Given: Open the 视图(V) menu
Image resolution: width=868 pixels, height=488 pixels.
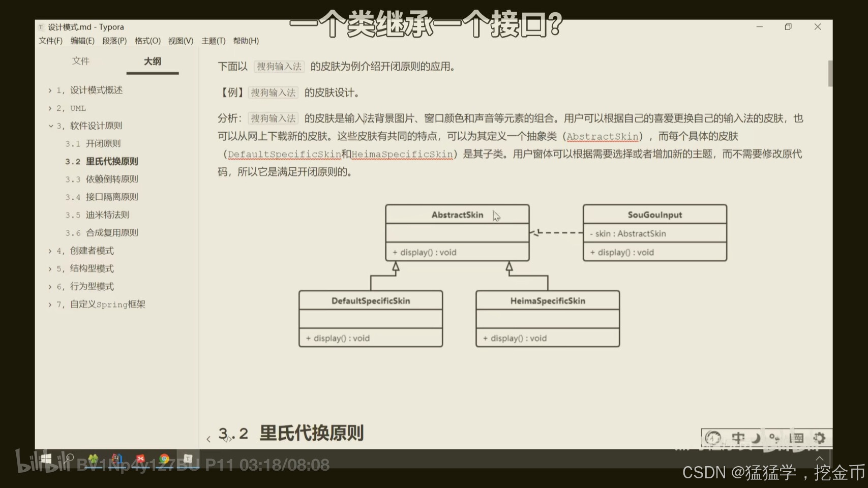Looking at the screenshot, I should [x=181, y=41].
